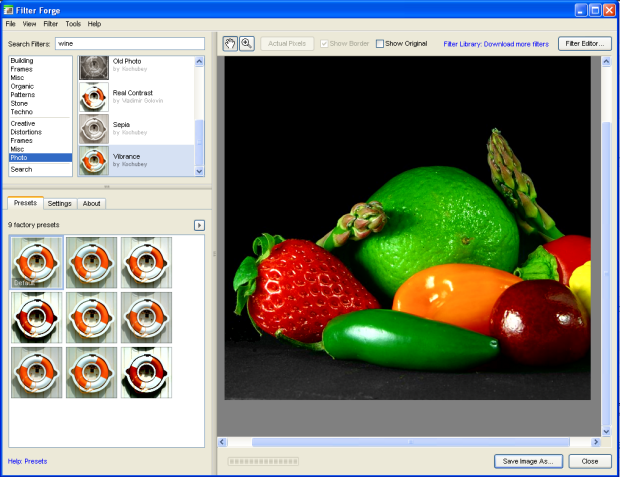Viewport: 620px width, 477px height.
Task: Select the Vibrance filter
Action: point(136,160)
